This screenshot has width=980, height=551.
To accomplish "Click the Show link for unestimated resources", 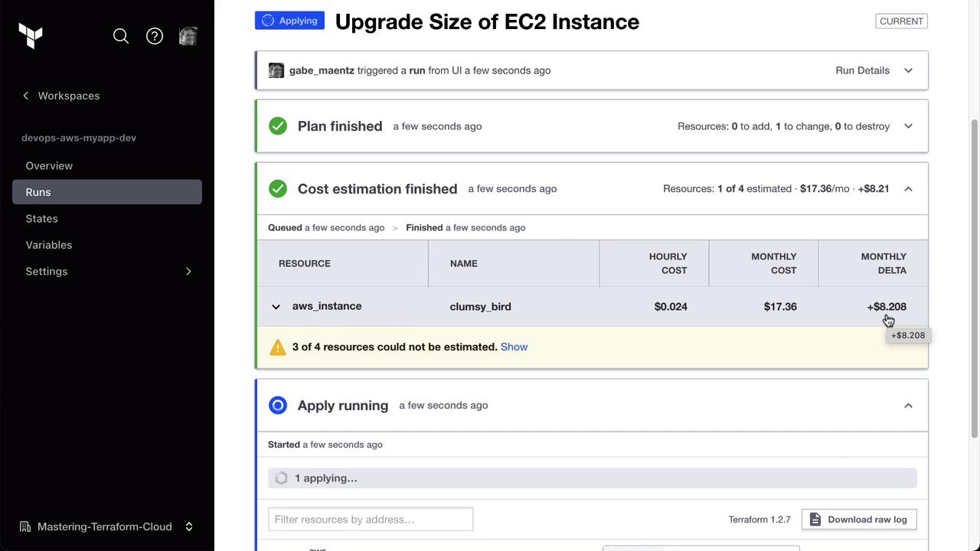I will pyautogui.click(x=514, y=347).
